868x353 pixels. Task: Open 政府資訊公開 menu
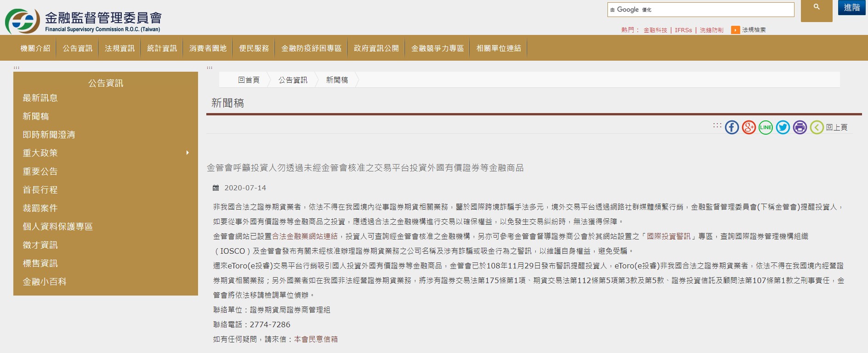pos(376,48)
